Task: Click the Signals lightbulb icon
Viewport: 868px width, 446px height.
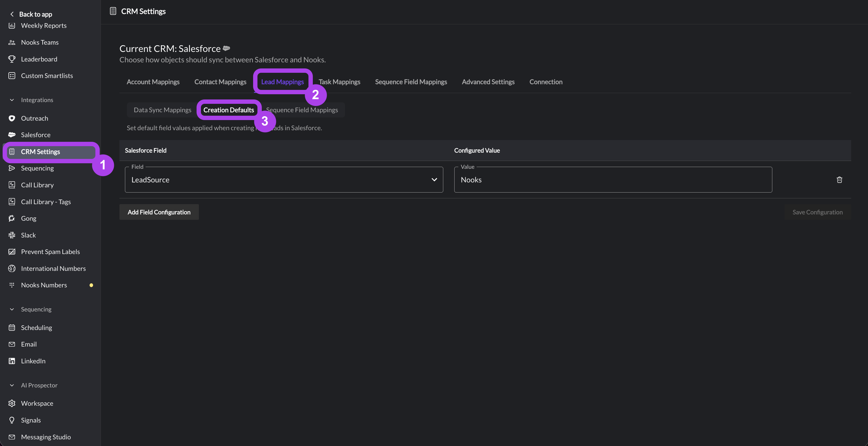Action: [x=12, y=420]
